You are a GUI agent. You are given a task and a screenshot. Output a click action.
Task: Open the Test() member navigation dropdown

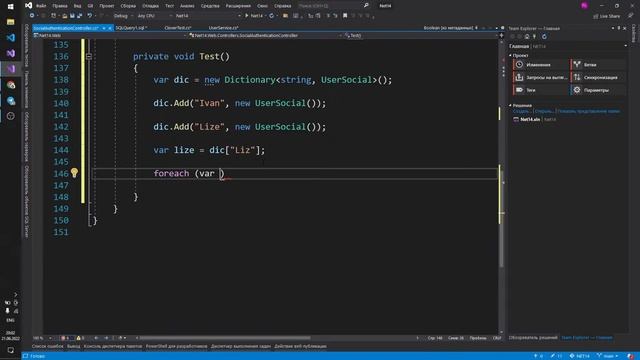(420, 36)
